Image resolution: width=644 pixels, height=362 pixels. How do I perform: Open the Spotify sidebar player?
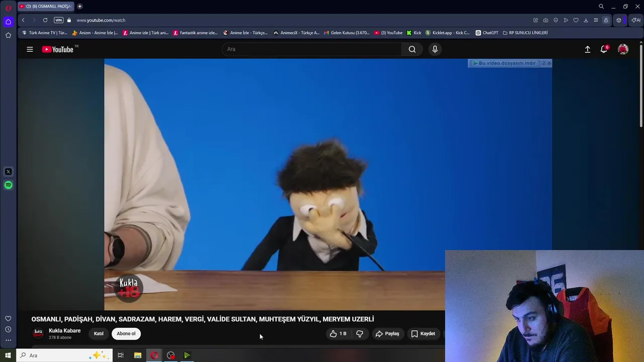(x=8, y=185)
